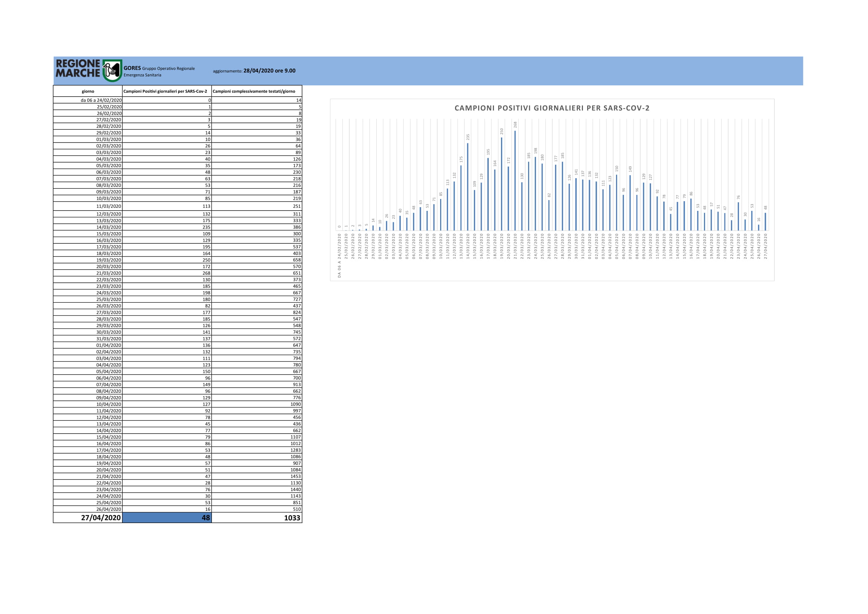
Task: Click the tallest chart bar labeled 268
Action: [x=515, y=181]
